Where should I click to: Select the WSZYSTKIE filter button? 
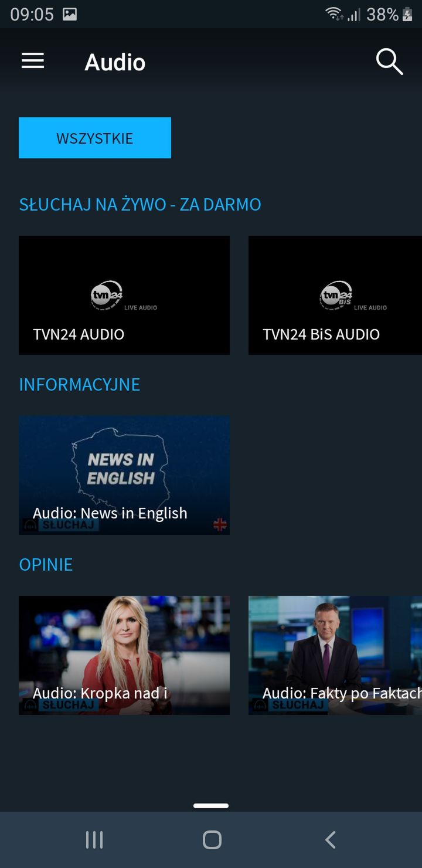click(95, 138)
